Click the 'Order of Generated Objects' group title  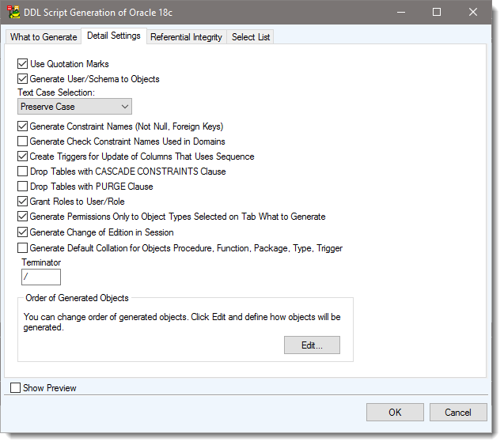78,298
